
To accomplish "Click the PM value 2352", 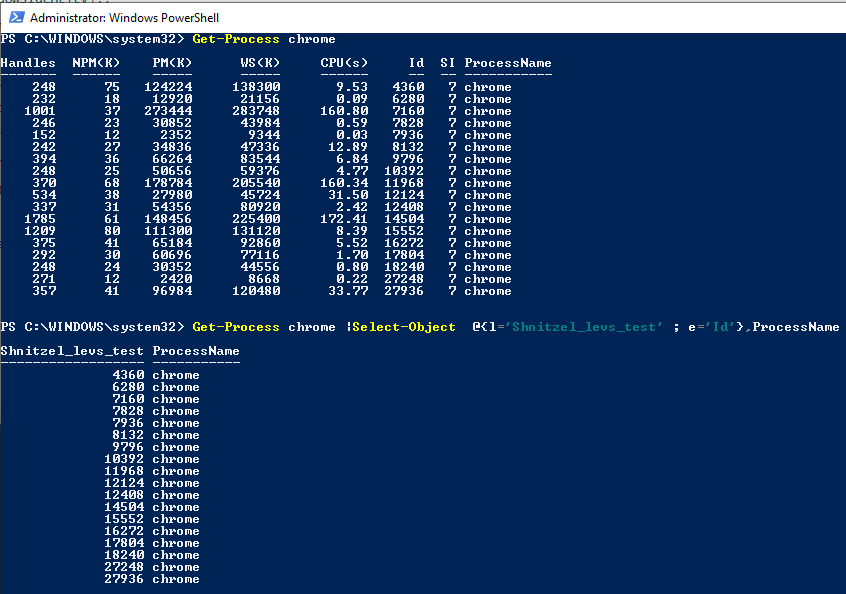I will [x=176, y=135].
